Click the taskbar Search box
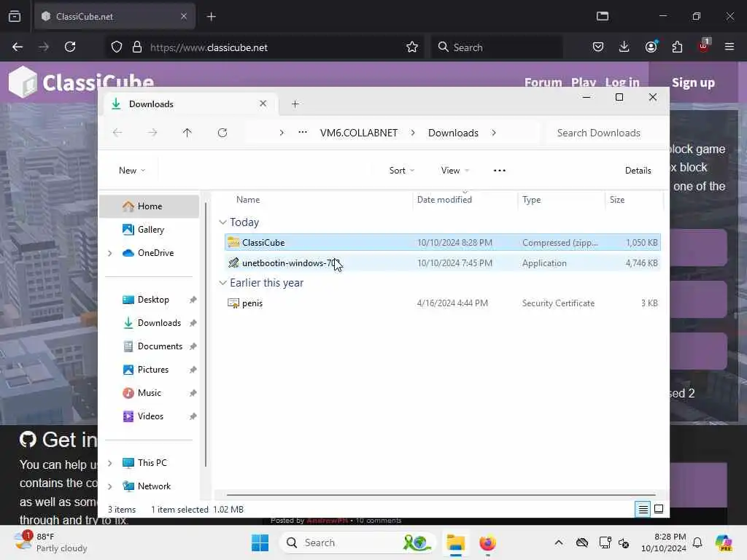The width and height of the screenshot is (747, 560). (x=357, y=542)
